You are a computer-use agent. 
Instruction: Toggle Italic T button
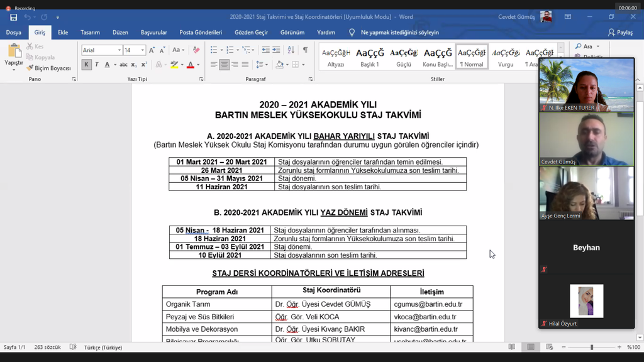96,65
